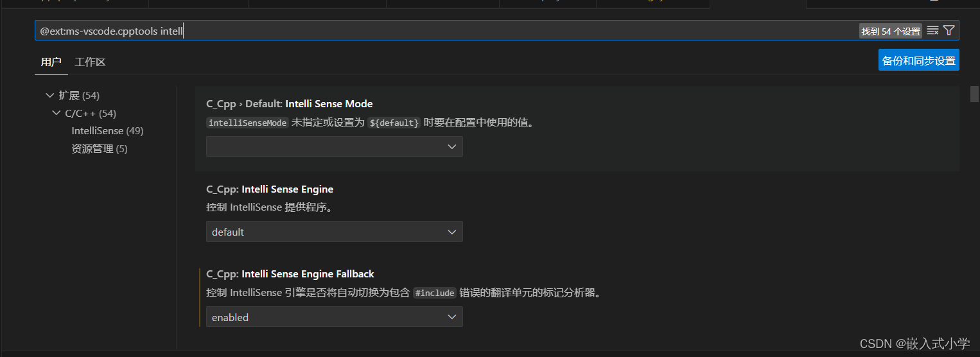Image resolution: width=980 pixels, height=357 pixels.
Task: Open the settings filter funnel icon
Action: pyautogui.click(x=949, y=30)
